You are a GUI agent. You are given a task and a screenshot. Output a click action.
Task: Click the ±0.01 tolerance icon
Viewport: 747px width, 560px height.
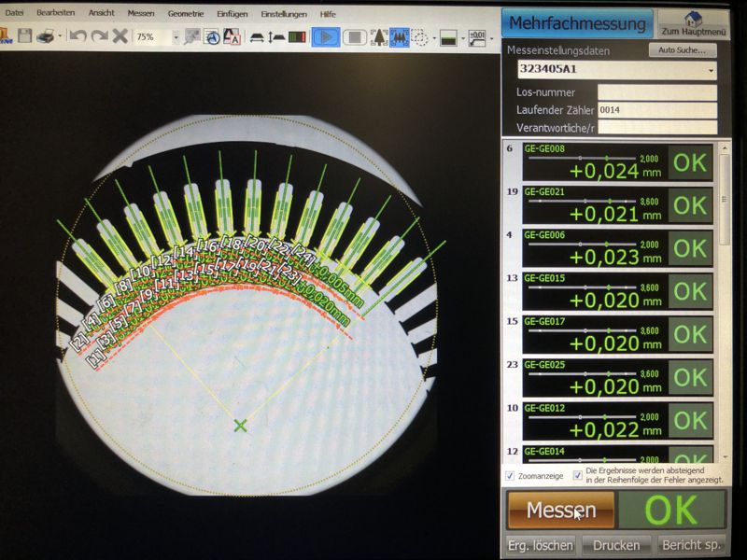[477, 37]
